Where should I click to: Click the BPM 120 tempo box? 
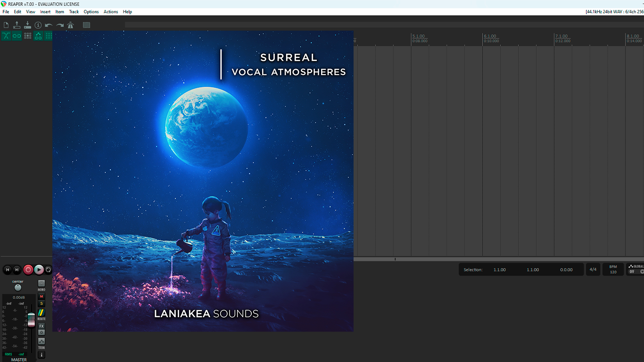613,270
